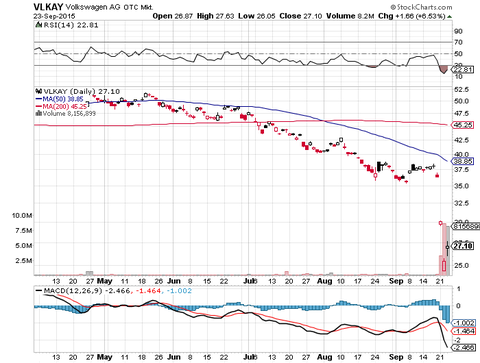Screen dimensions: 480x363
Task: Click the latest candlestick near 27.10
Action: (x=447, y=248)
